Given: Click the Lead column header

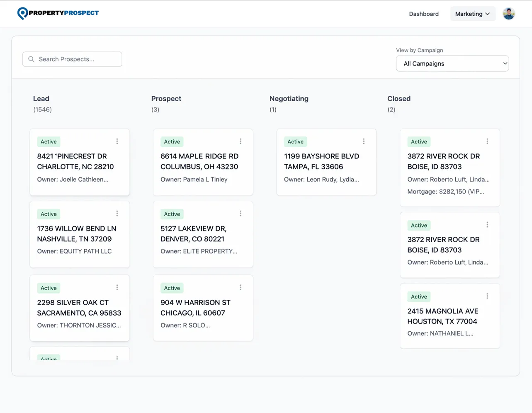Looking at the screenshot, I should [41, 99].
